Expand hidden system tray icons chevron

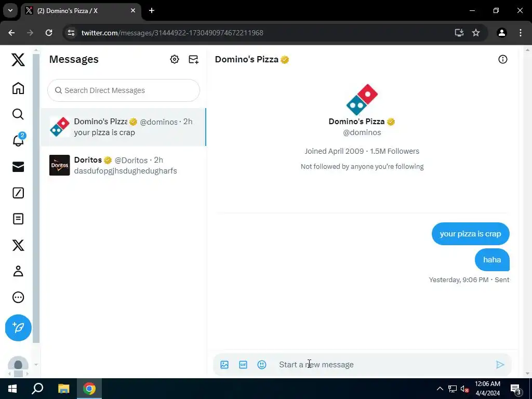click(x=440, y=389)
